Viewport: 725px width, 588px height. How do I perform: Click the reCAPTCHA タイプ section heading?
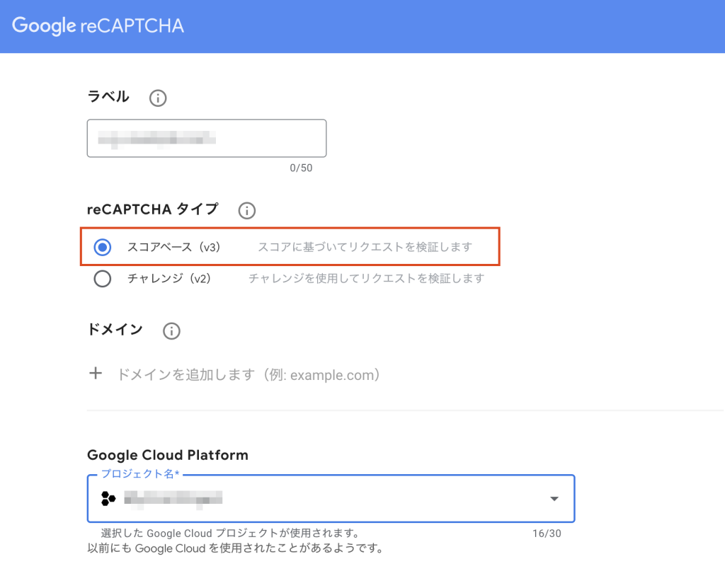click(x=152, y=209)
